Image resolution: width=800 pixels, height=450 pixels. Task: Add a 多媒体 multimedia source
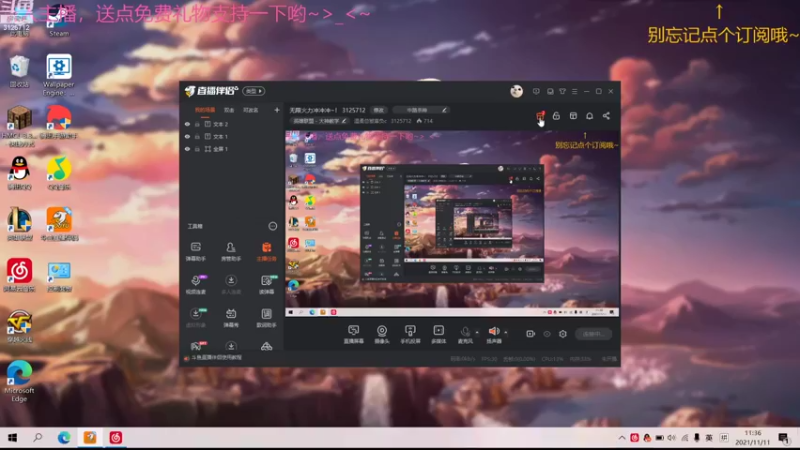pyautogui.click(x=438, y=334)
